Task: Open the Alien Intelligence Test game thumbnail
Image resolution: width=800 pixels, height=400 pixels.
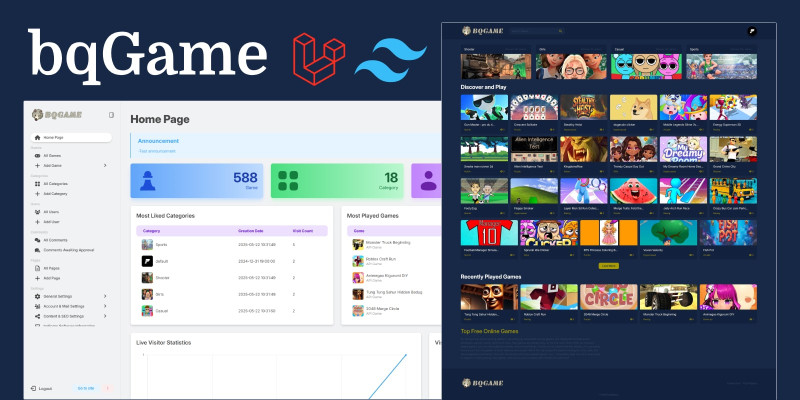Action: point(534,149)
